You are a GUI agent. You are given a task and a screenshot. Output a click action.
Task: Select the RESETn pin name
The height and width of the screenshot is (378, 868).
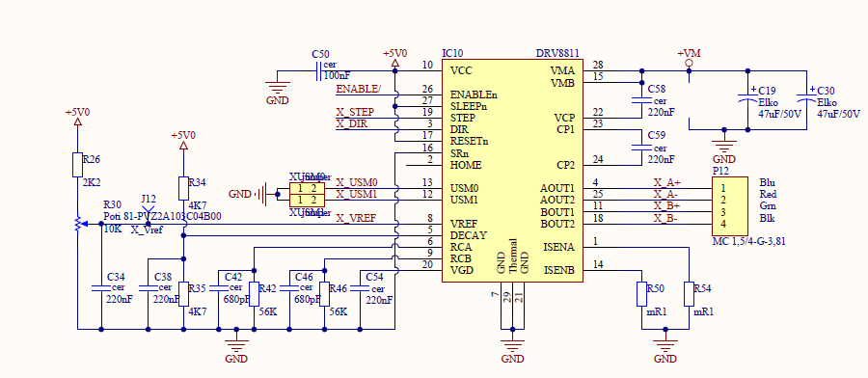point(470,141)
